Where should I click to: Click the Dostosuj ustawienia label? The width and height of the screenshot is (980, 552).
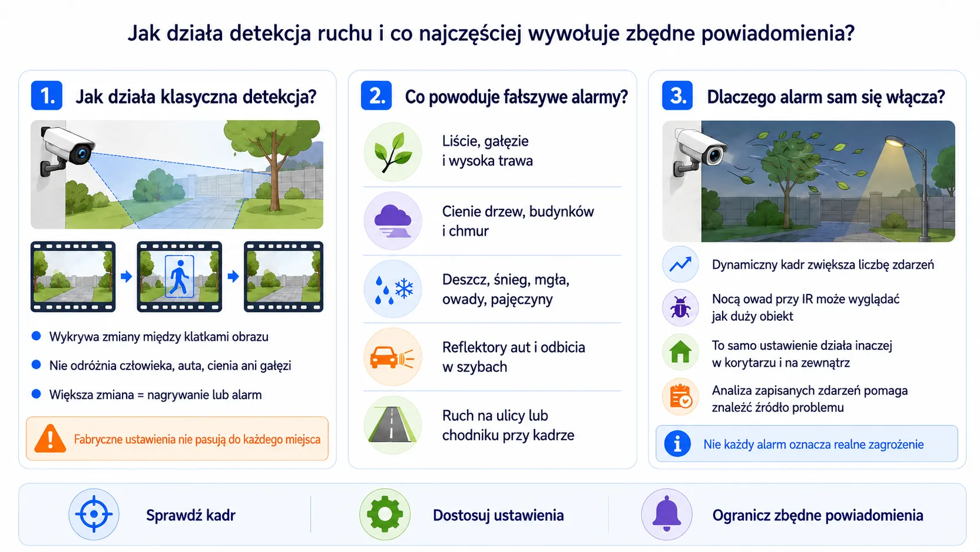[498, 515]
